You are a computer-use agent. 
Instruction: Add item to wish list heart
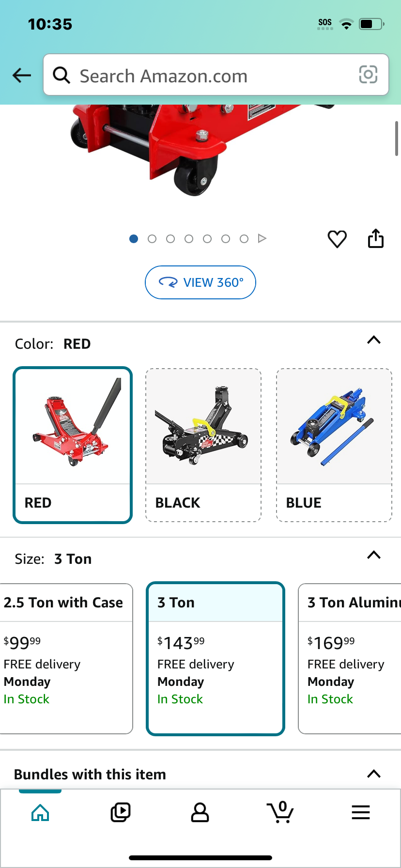pyautogui.click(x=337, y=239)
